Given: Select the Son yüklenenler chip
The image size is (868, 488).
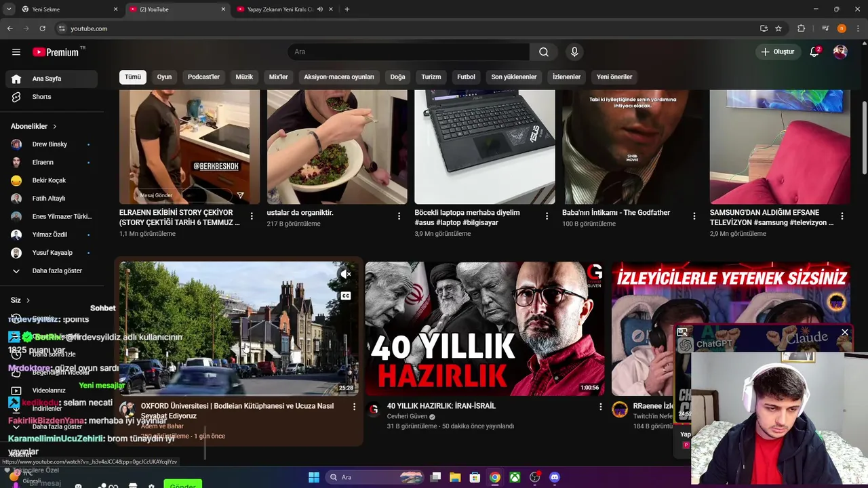Looking at the screenshot, I should pyautogui.click(x=514, y=77).
